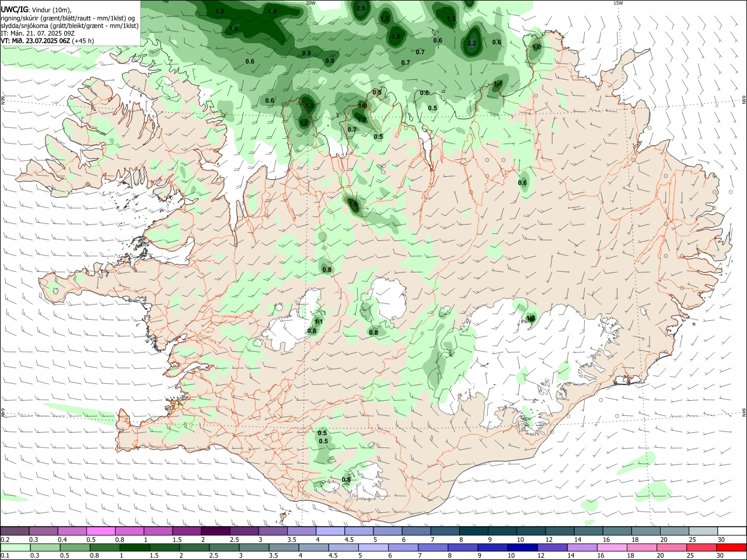Pick the lilac 14–16 swatch in bottom legend
This screenshot has height=560, width=747.
click(x=581, y=547)
